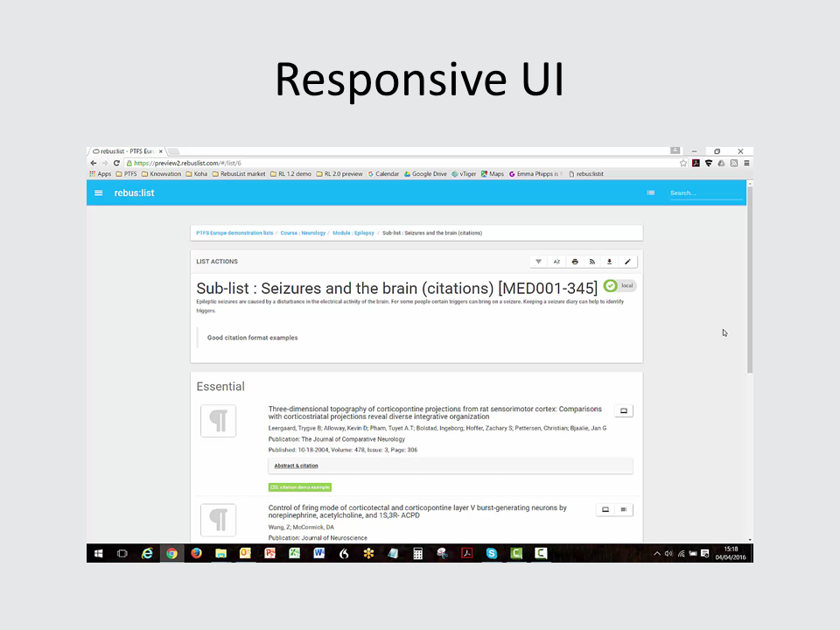The width and height of the screenshot is (840, 630).
Task: Print the list using the printer icon
Action: pyautogui.click(x=575, y=262)
